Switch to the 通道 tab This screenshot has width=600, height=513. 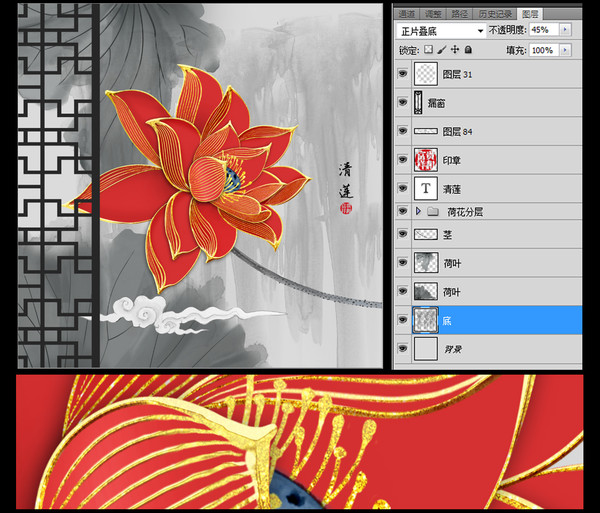(x=406, y=14)
